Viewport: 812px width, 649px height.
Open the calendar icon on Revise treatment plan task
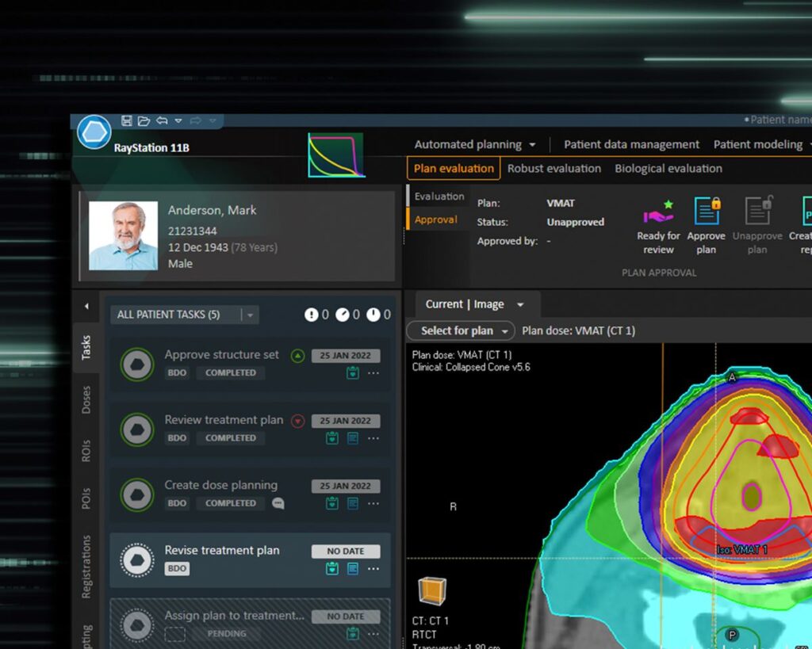pos(331,569)
